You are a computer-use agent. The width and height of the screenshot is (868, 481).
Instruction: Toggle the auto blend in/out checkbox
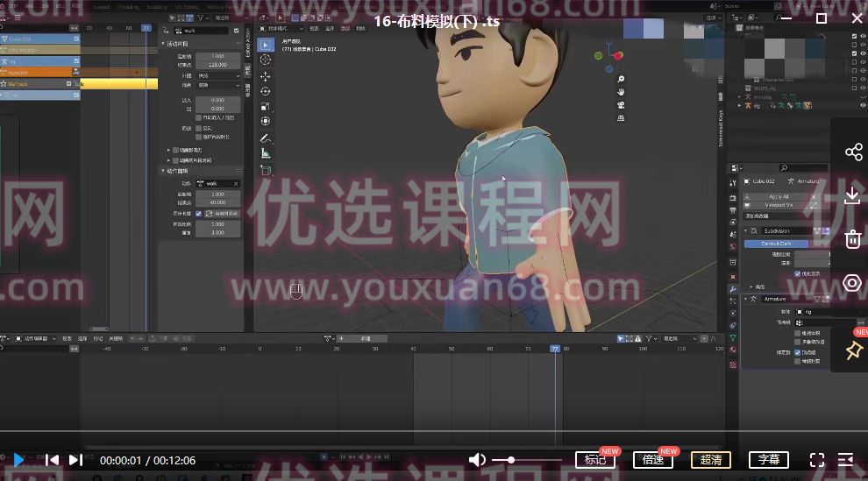point(199,117)
